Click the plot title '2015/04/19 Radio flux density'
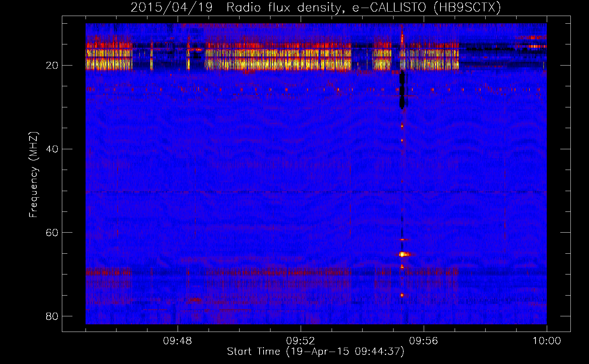 (x=316, y=7)
